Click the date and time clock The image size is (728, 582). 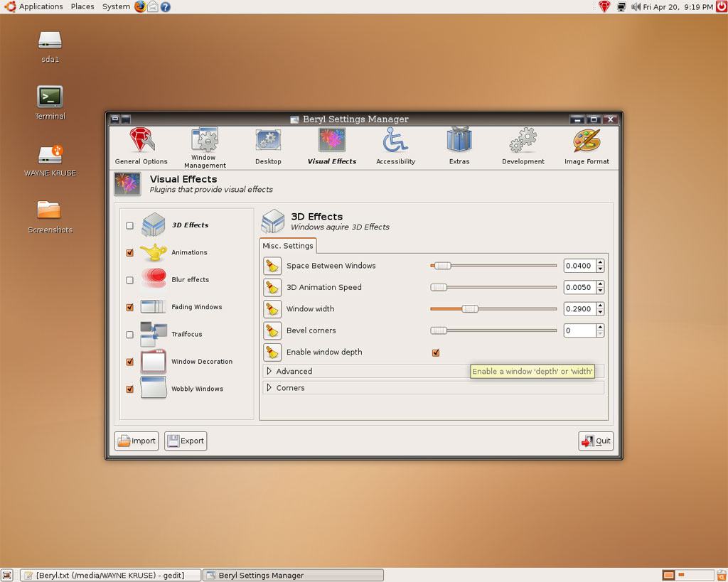pyautogui.click(x=678, y=7)
